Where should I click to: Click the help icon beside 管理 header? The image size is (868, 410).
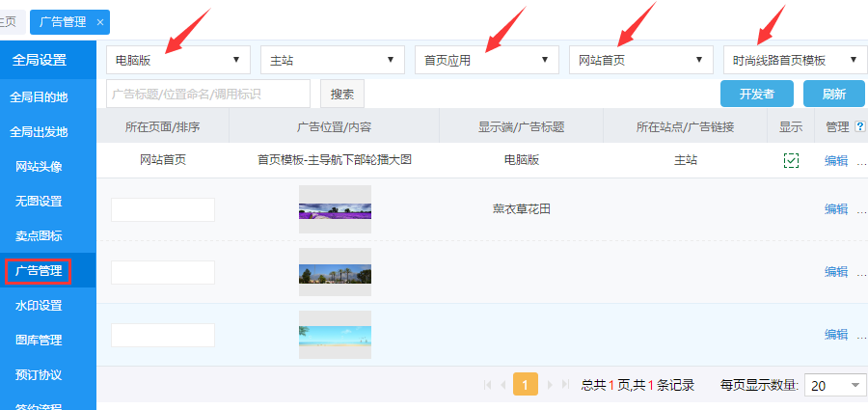point(859,126)
